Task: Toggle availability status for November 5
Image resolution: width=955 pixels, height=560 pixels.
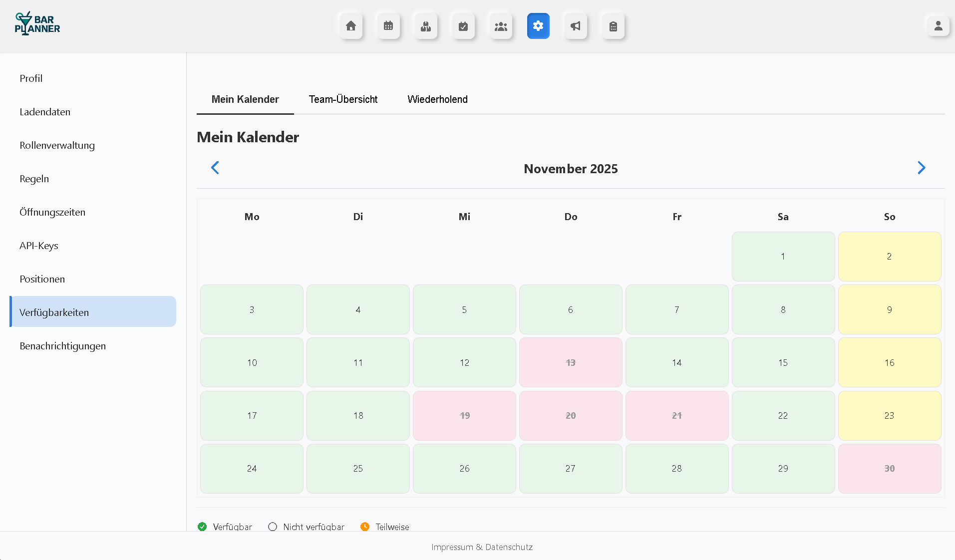Action: pos(464,309)
